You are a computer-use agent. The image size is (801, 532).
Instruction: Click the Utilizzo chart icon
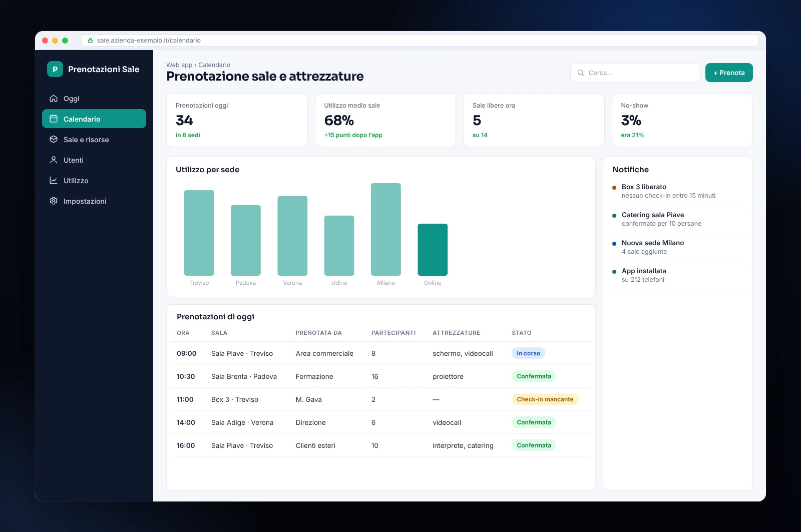coord(54,181)
